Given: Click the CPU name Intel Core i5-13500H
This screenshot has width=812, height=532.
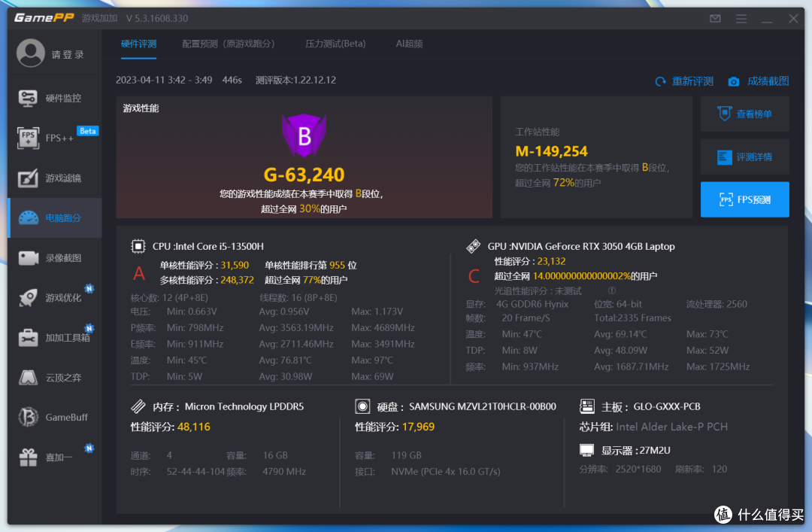Looking at the screenshot, I should pyautogui.click(x=220, y=246).
